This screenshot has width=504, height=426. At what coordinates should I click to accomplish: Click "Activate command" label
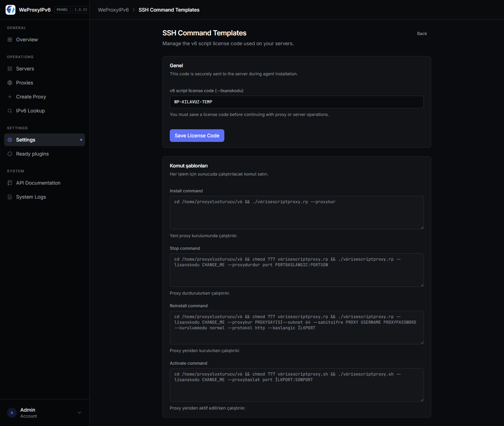188,363
